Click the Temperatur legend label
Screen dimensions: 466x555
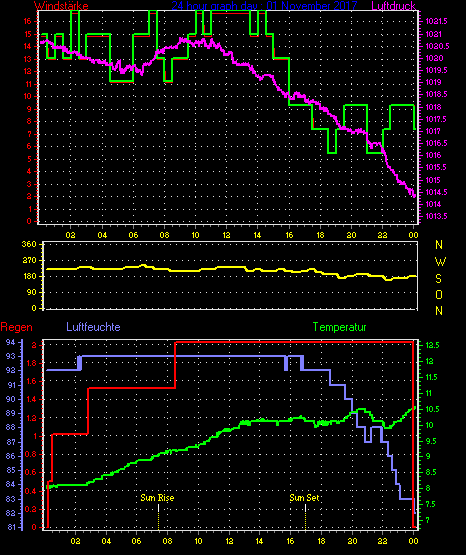click(x=339, y=327)
